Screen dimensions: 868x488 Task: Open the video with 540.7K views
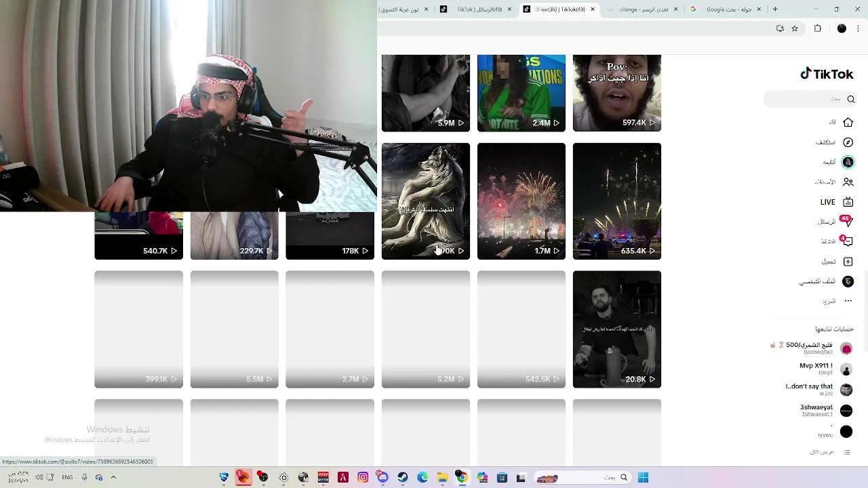[x=138, y=236]
